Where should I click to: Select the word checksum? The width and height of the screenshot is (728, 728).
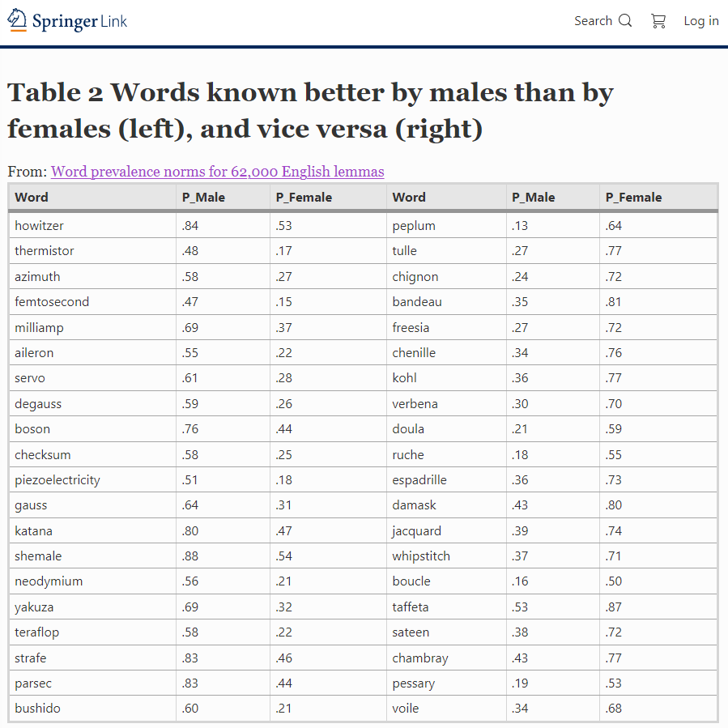(x=43, y=455)
